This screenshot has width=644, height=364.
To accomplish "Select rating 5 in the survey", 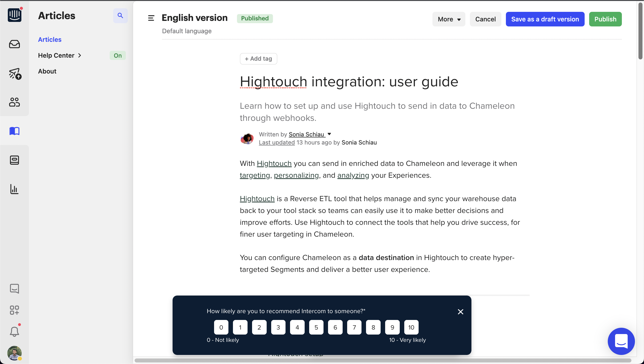I will (316, 327).
